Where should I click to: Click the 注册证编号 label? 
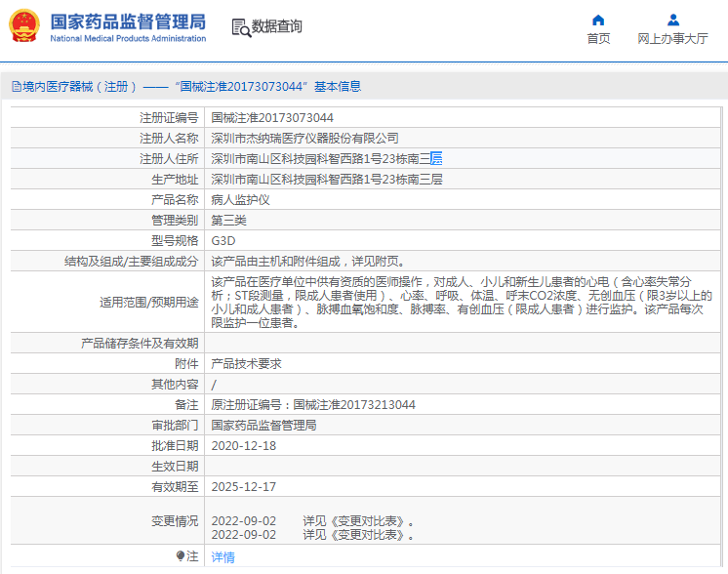(169, 118)
